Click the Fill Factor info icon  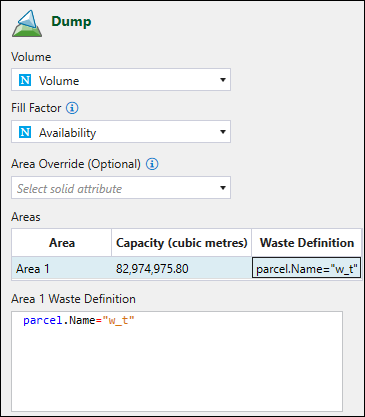pyautogui.click(x=72, y=108)
